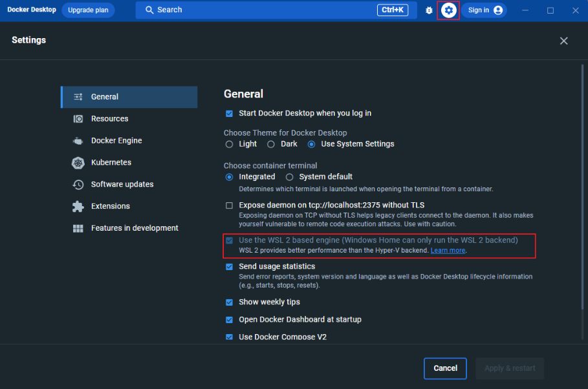Open the General settings tab
The height and width of the screenshot is (389, 588).
(129, 97)
